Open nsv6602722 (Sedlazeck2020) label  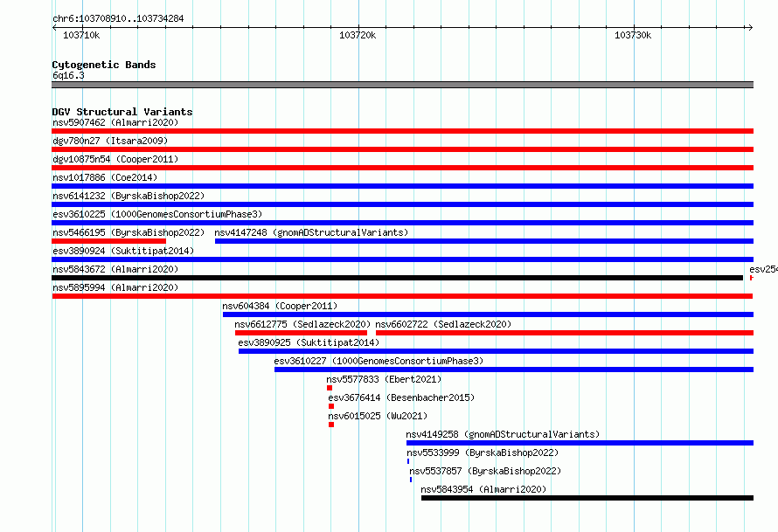(443, 324)
